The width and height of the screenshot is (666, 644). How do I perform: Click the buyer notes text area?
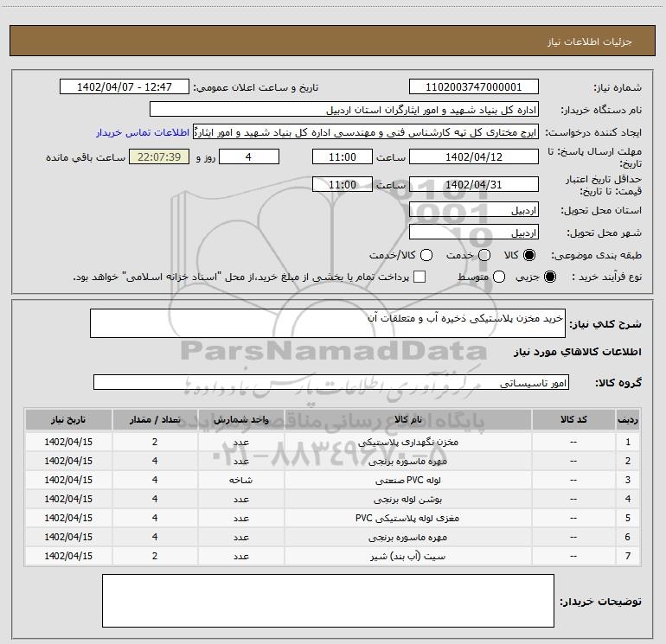point(328,601)
